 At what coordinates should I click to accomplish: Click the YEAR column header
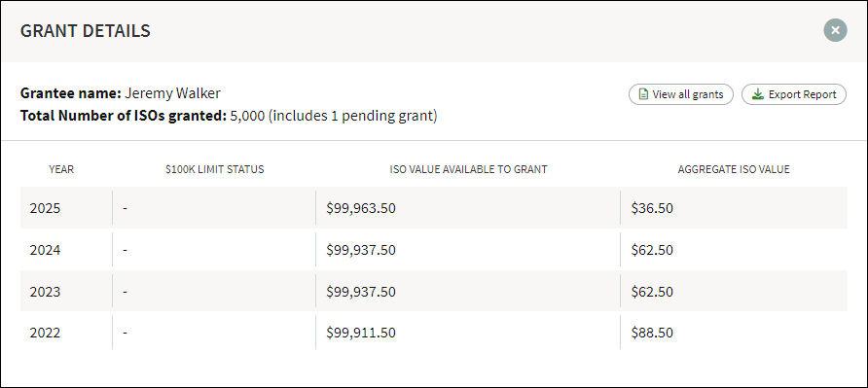click(61, 169)
